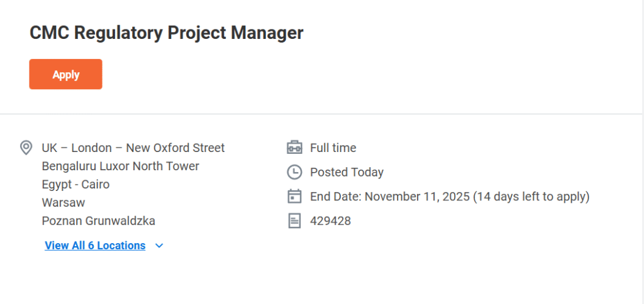Click the Posted Today label

347,172
